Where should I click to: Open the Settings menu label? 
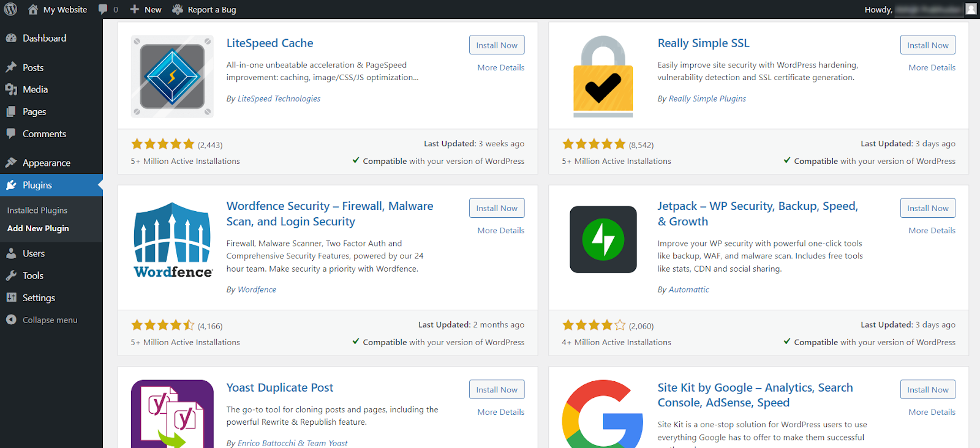click(x=39, y=297)
